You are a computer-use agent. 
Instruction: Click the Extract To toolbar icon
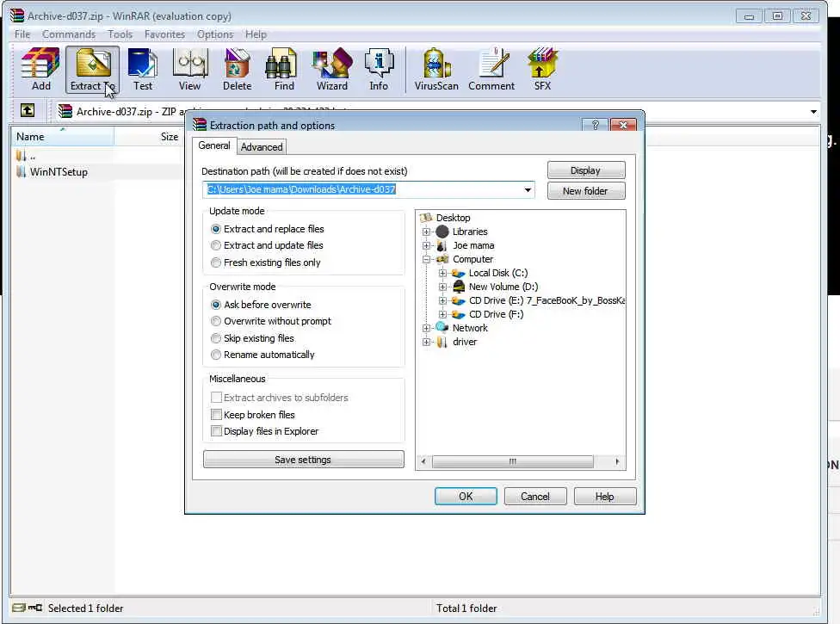(93, 69)
